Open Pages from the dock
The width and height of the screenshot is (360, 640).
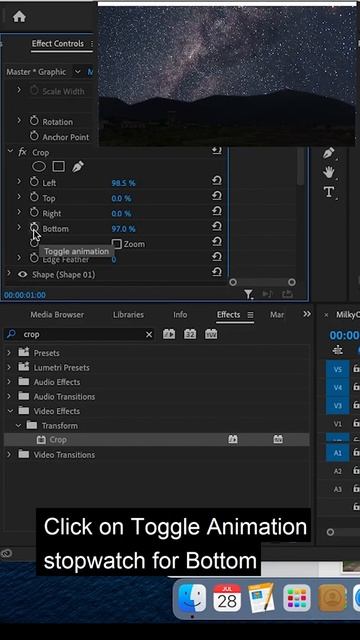[x=262, y=598]
